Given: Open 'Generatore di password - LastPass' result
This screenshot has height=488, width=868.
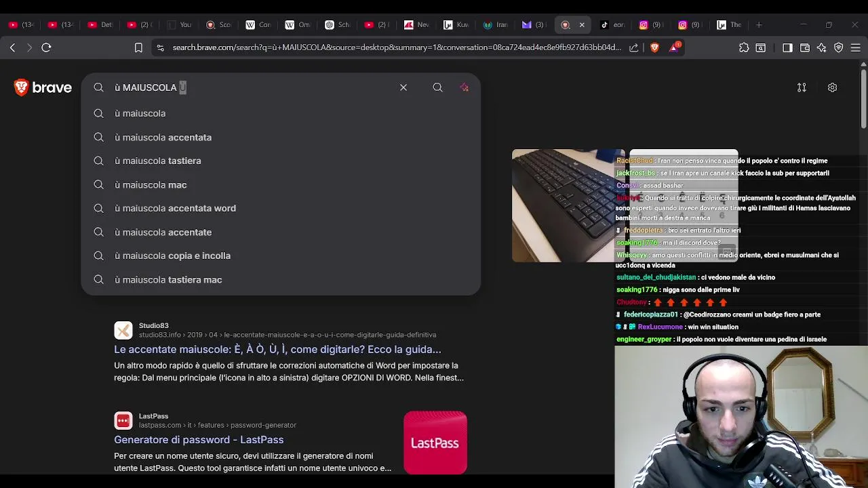Looking at the screenshot, I should pos(199,439).
